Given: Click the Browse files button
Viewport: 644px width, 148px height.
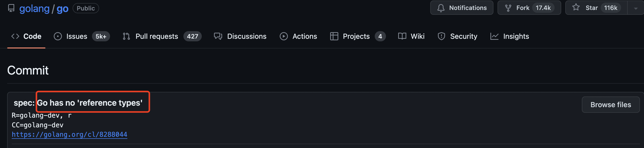Looking at the screenshot, I should coord(611,105).
